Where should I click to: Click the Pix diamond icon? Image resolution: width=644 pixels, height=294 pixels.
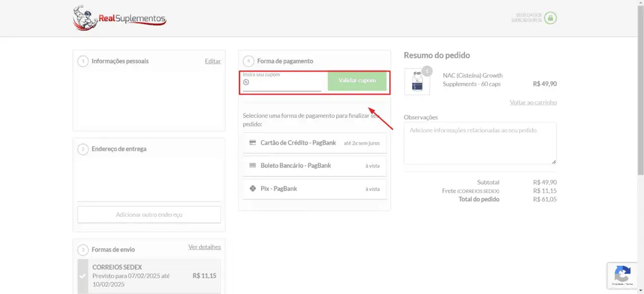coord(253,189)
